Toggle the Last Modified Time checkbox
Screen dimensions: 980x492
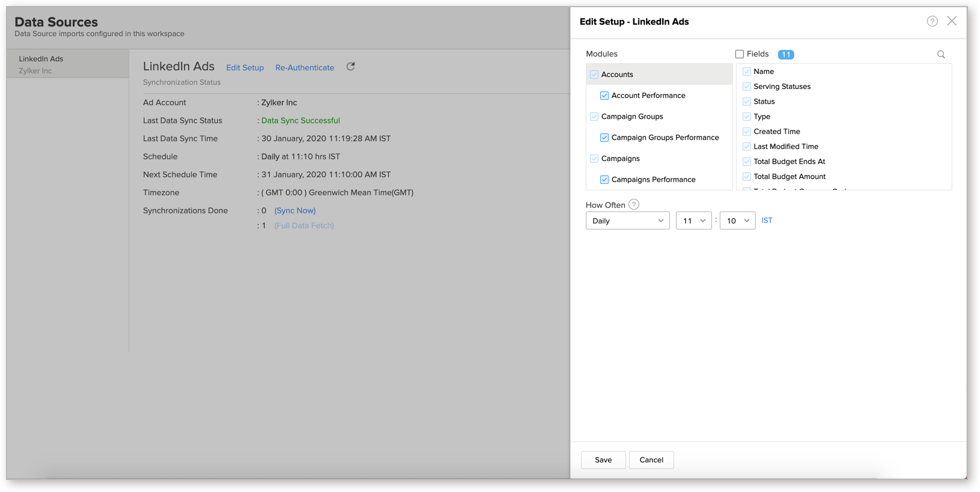coord(747,147)
